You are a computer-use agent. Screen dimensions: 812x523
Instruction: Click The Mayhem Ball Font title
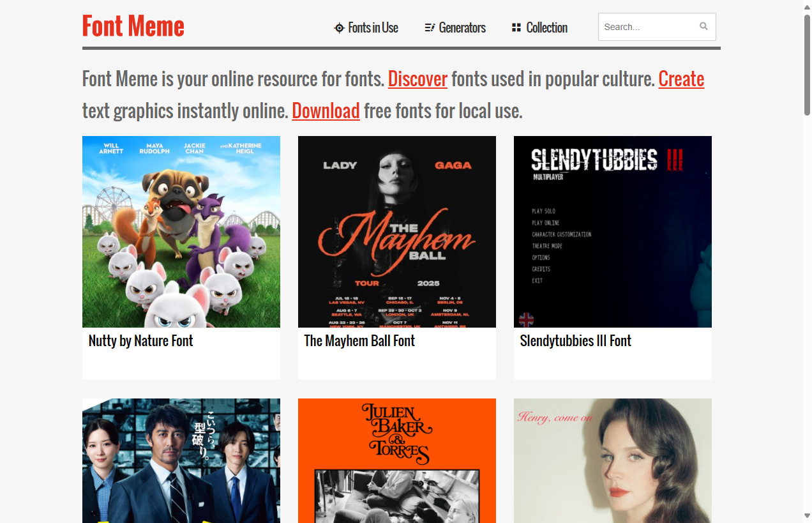tap(359, 341)
